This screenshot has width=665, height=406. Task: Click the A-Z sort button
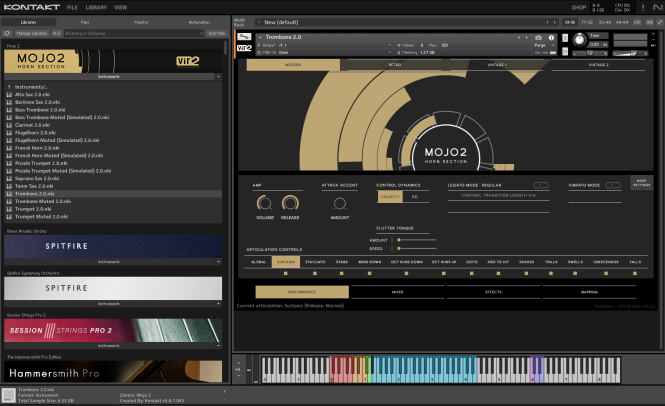(x=56, y=33)
